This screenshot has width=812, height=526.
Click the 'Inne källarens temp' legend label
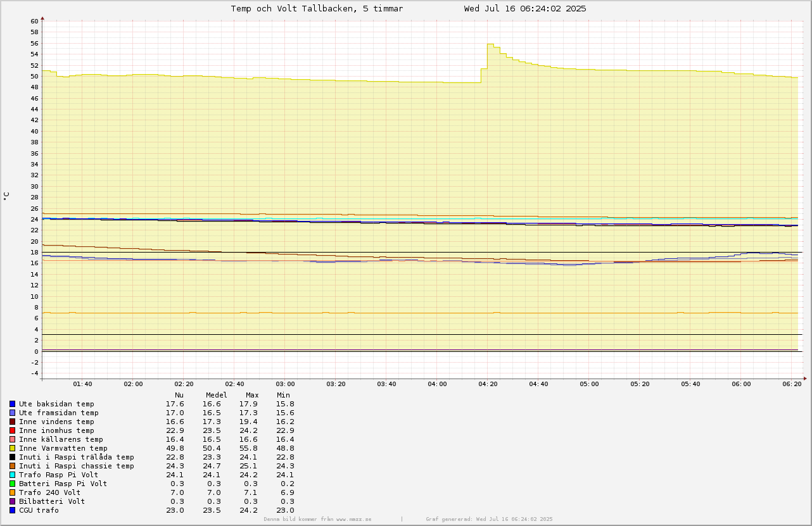coord(61,439)
